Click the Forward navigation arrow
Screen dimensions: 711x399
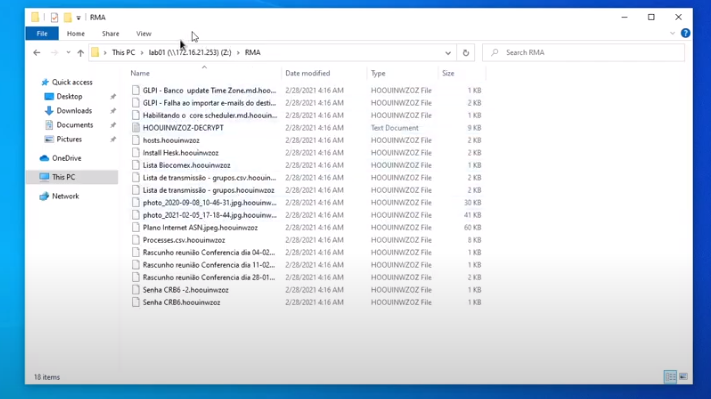click(x=54, y=53)
